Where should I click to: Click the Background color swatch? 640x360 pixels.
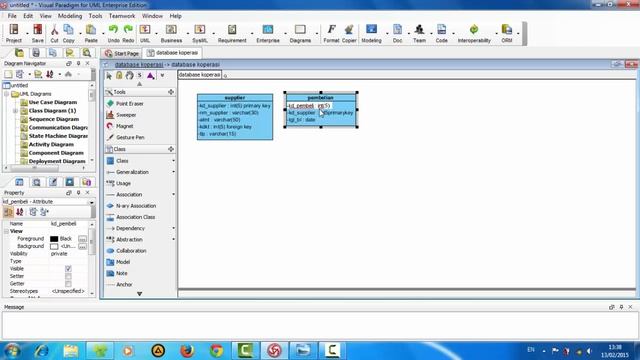[54, 247]
